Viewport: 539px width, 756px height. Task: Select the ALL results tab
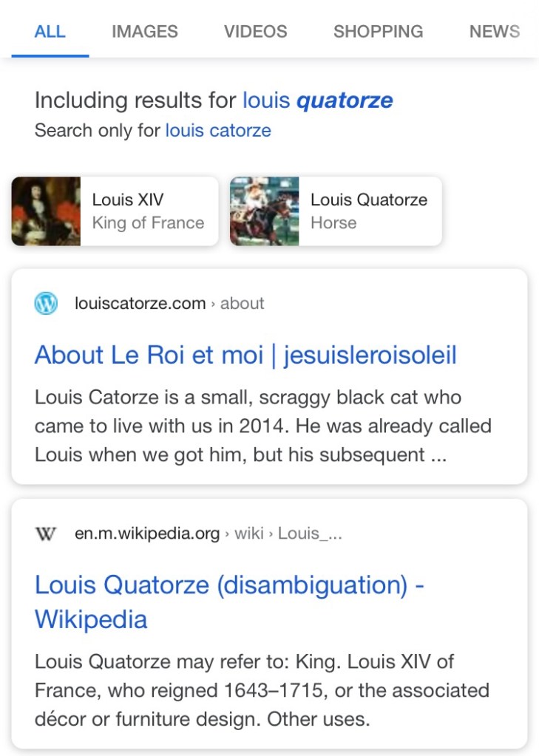[x=50, y=32]
